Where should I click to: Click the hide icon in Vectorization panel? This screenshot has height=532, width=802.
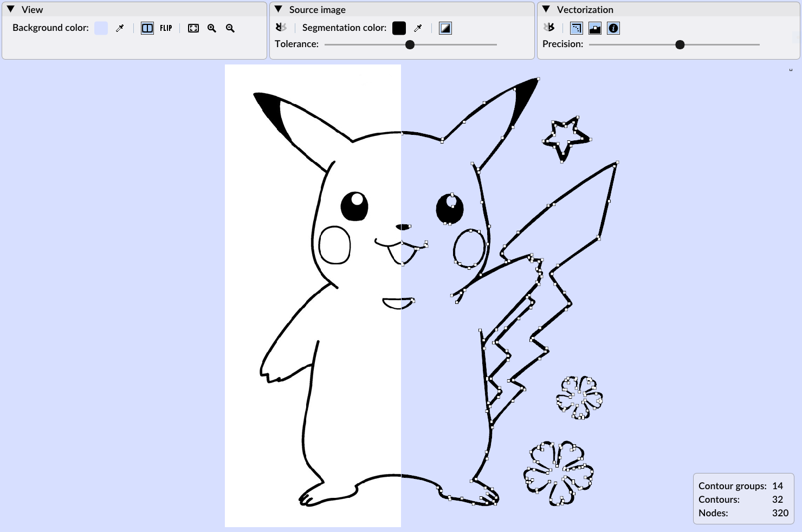[x=549, y=28]
